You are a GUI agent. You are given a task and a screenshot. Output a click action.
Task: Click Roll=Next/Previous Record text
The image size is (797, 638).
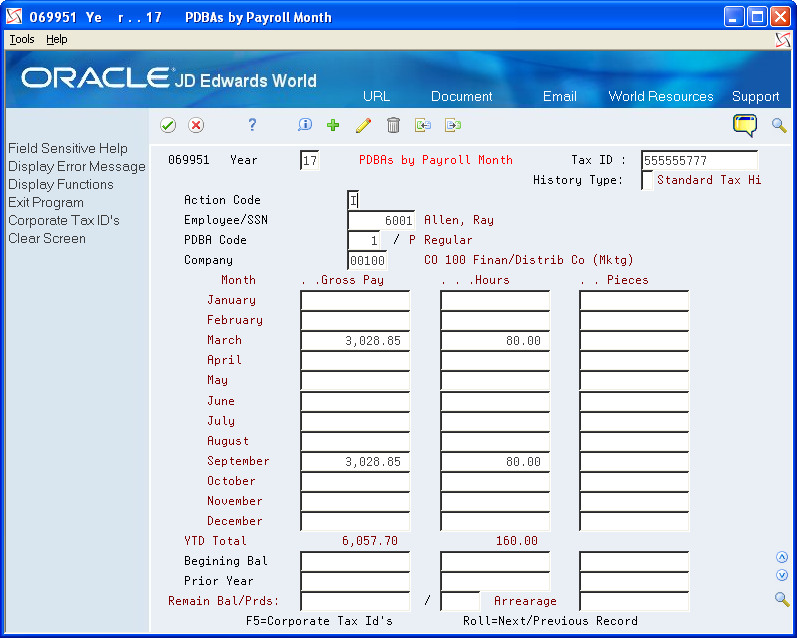click(x=550, y=621)
